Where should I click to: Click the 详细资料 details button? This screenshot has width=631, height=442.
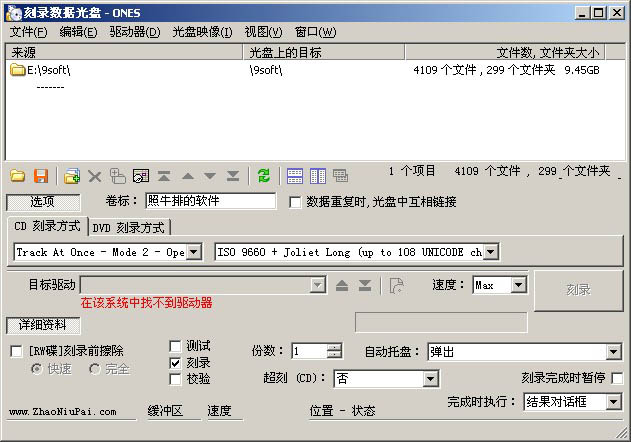[43, 325]
